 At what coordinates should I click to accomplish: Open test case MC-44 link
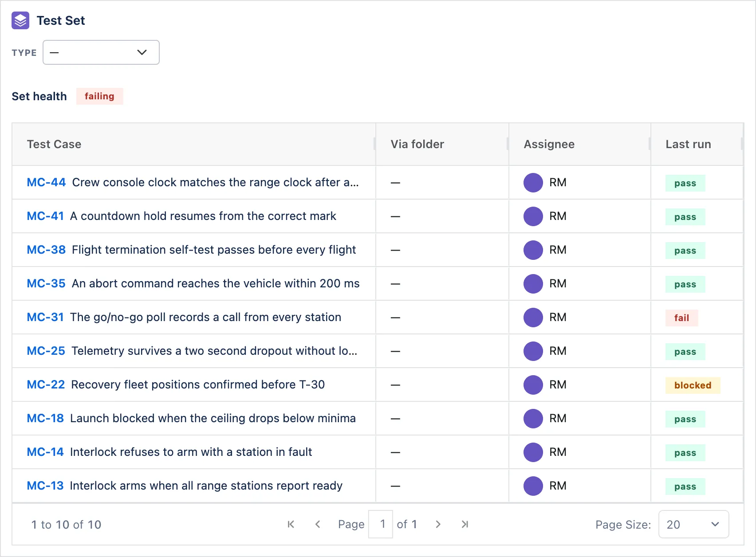46,182
